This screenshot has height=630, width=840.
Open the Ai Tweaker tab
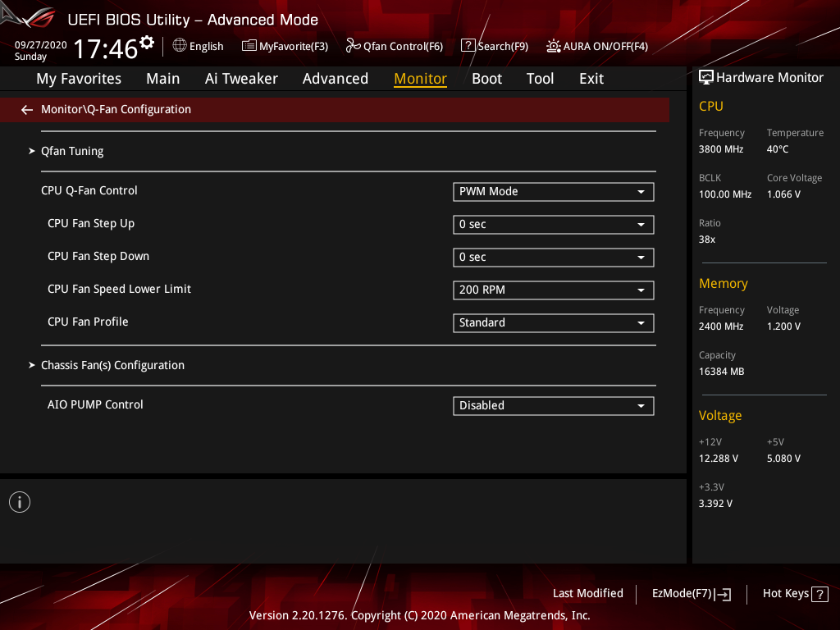(x=241, y=79)
